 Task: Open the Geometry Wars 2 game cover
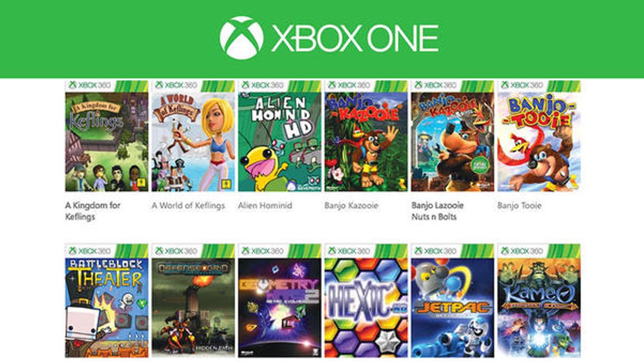(x=280, y=300)
